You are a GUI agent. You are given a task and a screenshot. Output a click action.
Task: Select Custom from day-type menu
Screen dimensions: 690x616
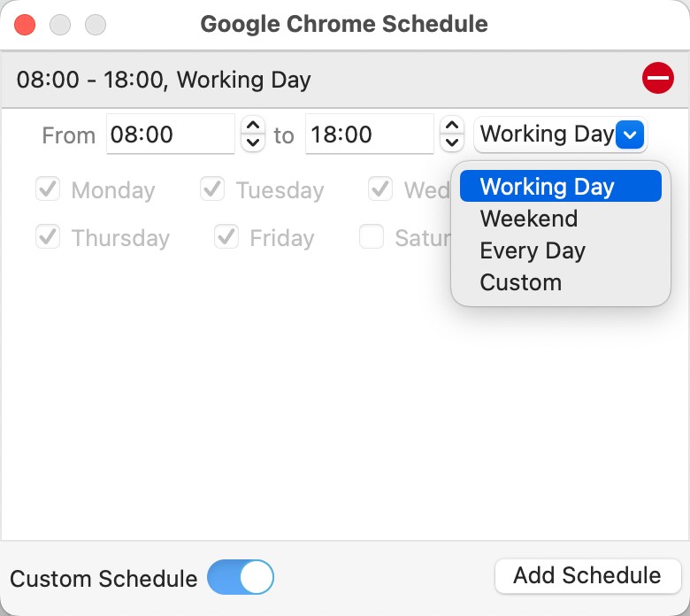click(521, 282)
